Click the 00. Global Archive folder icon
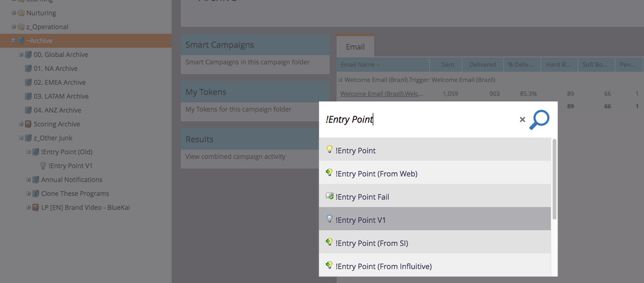The height and width of the screenshot is (283, 644). pyautogui.click(x=28, y=55)
